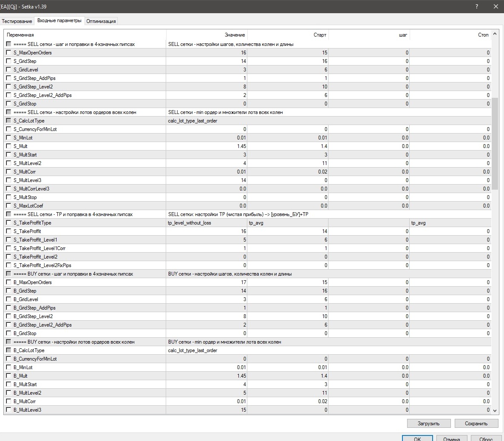Image resolution: width=504 pixels, height=441 pixels.
Task: Open S_TakeProffitType Старт tp_avg dropdown
Action: tap(288, 222)
